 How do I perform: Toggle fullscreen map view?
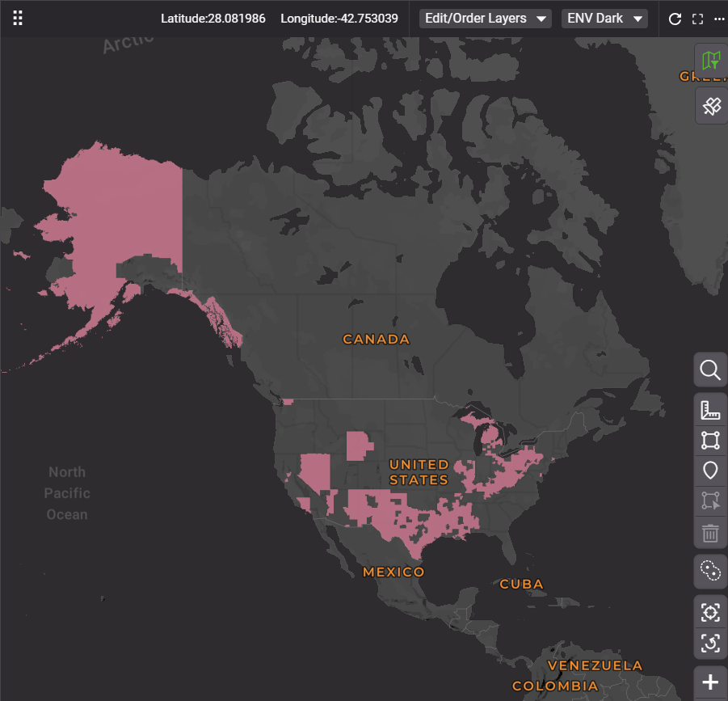[698, 19]
